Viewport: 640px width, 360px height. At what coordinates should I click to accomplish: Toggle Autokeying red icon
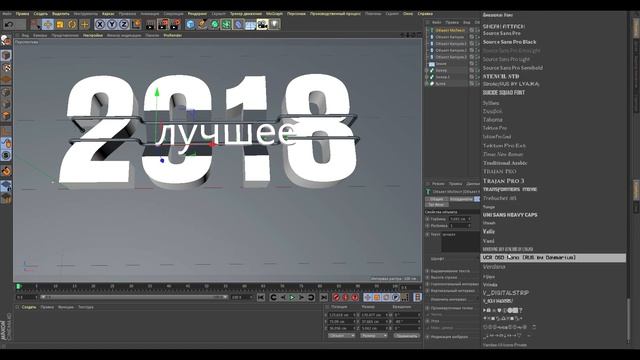(345, 298)
